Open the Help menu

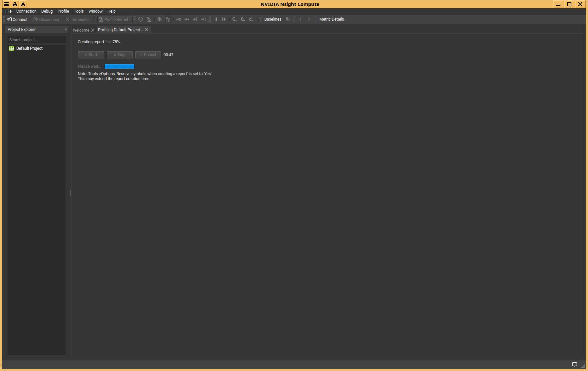(x=111, y=11)
